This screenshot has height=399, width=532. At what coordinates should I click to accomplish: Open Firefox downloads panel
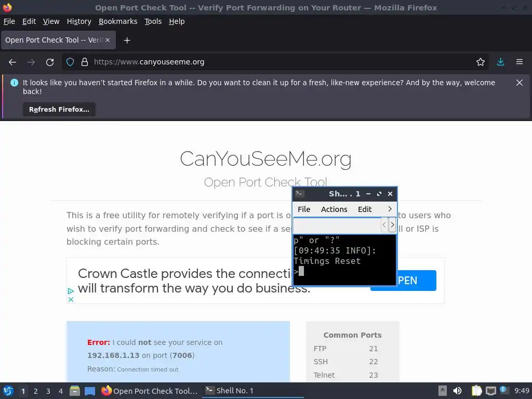click(500, 62)
